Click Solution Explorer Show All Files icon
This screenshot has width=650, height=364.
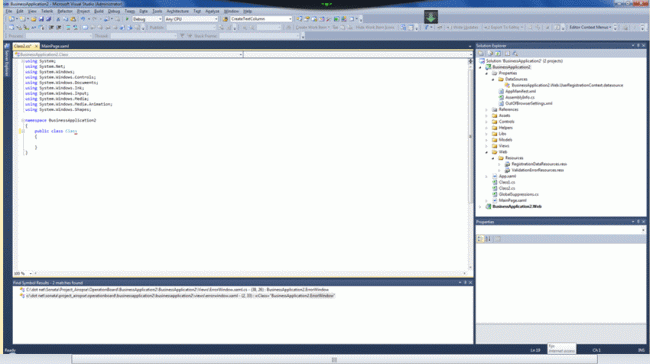tap(490, 53)
